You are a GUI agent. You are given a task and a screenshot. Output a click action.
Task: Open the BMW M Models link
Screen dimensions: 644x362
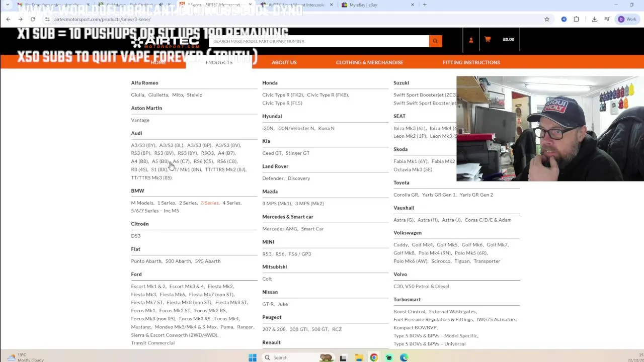(142, 203)
